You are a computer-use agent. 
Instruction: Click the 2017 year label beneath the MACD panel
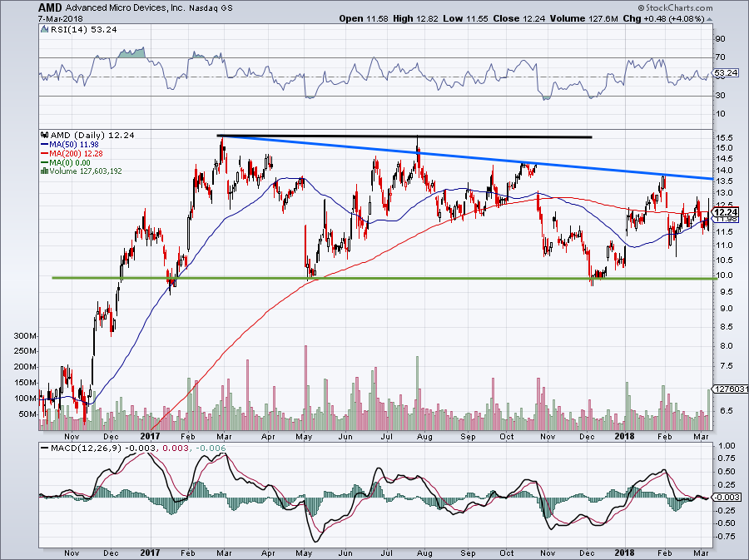[x=150, y=553]
